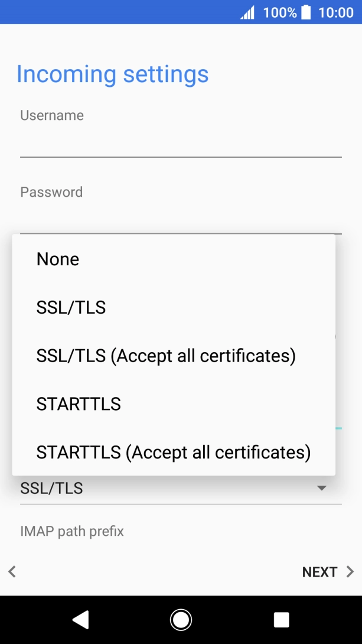This screenshot has height=644, width=362.
Task: Tap the right chevron beside NEXT
Action: coord(350,571)
